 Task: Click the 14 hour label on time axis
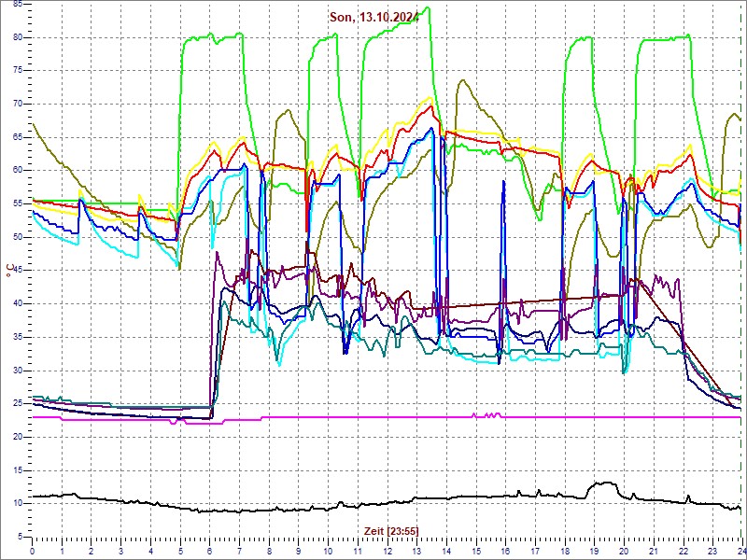tap(446, 551)
